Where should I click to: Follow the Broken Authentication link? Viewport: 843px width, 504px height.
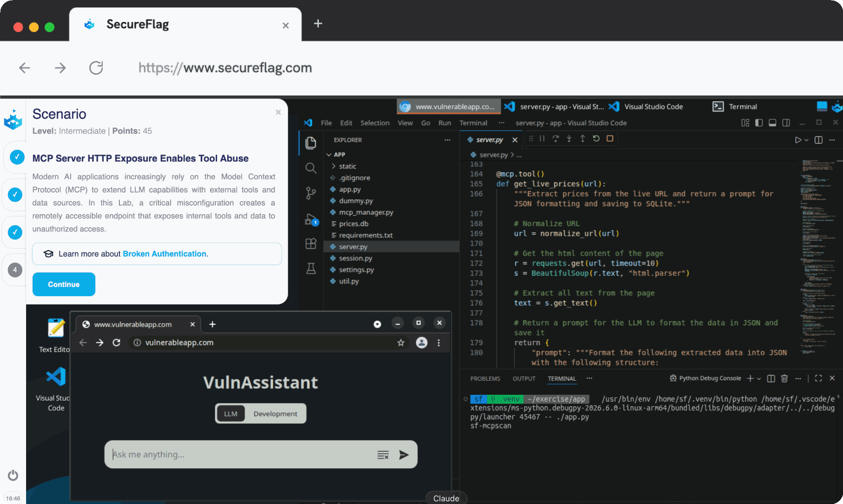click(164, 254)
